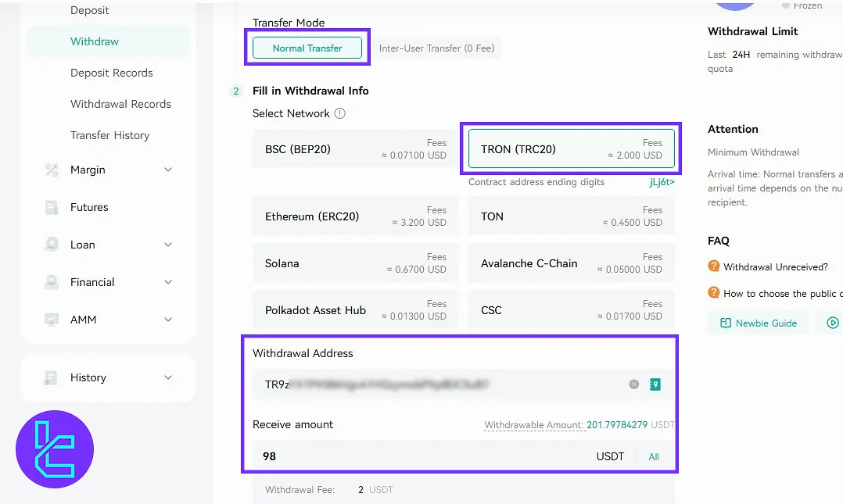Screen dimensions: 843x504
Task: Click the Minimum Withdrawal text
Action: (753, 152)
